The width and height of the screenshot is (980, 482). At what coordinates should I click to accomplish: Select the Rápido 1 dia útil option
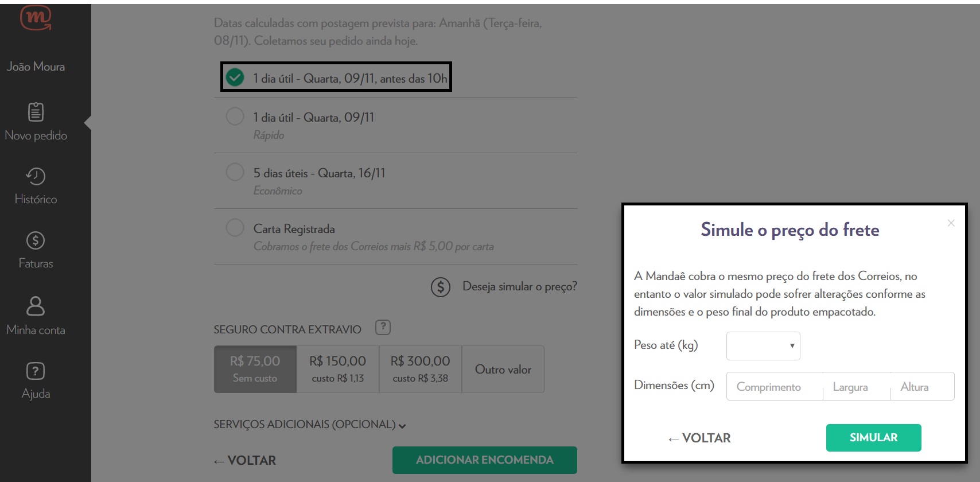point(235,116)
